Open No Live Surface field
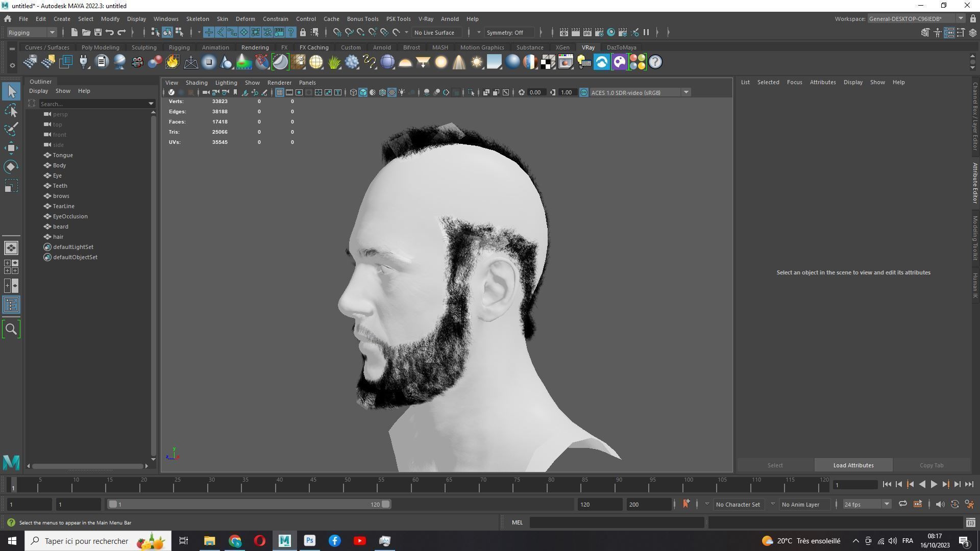 click(x=438, y=33)
